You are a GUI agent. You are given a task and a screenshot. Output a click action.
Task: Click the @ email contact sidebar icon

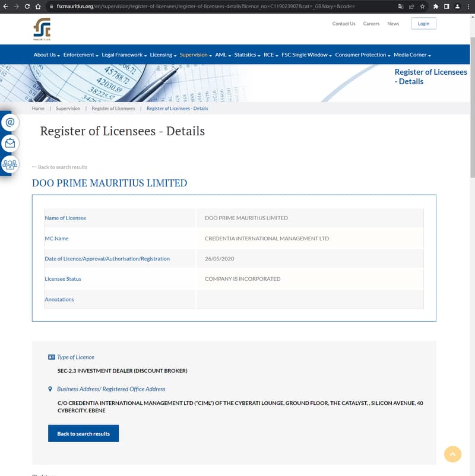click(10, 122)
